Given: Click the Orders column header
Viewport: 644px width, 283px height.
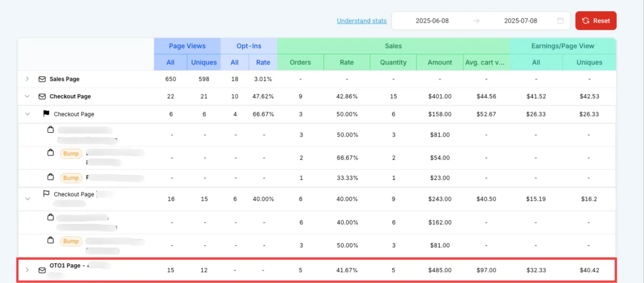Looking at the screenshot, I should [x=301, y=62].
